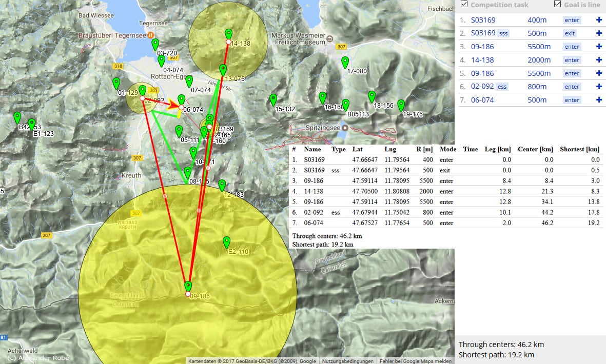Click latitude 47.67527 in the summary table

365,223
